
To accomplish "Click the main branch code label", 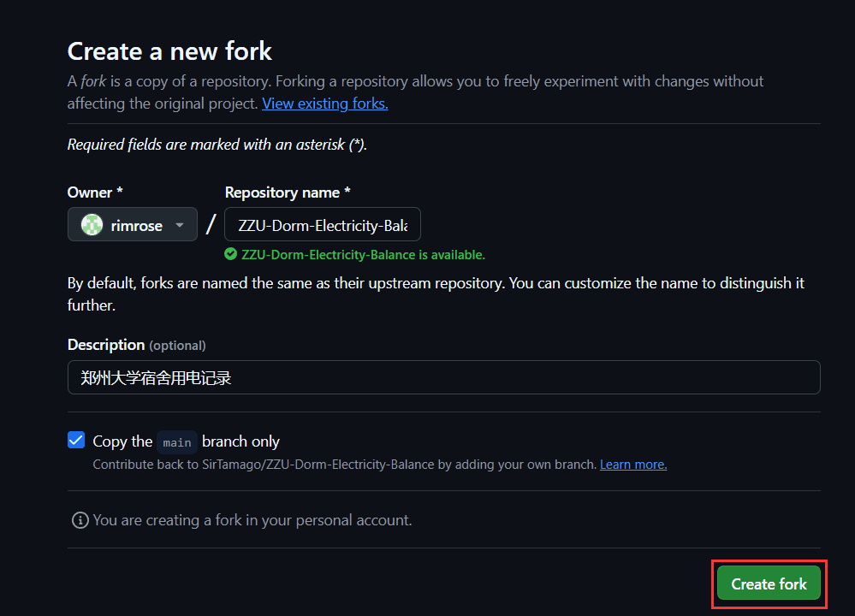I will tap(176, 442).
